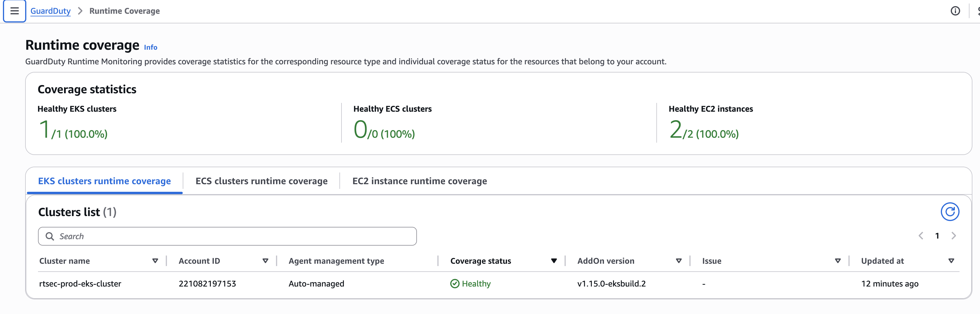Go to next page of clusters

[x=953, y=236]
